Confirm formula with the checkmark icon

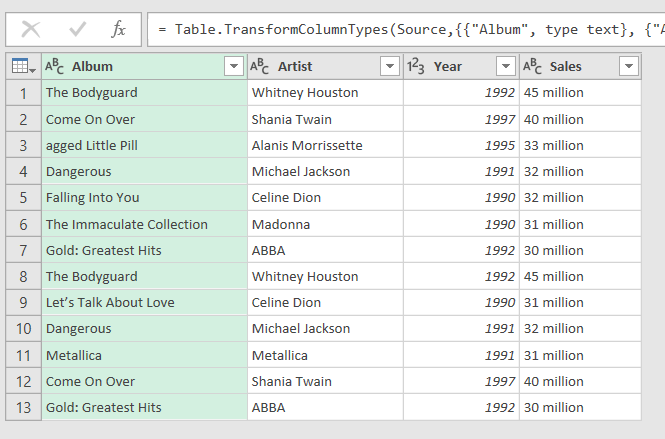(x=78, y=30)
